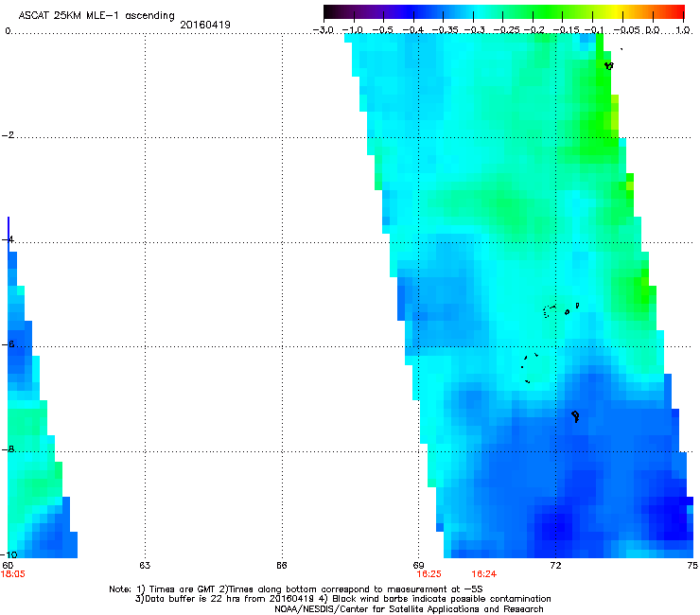Click the '-0.1' color scale label
This screenshot has width=700, height=615.
click(x=594, y=30)
